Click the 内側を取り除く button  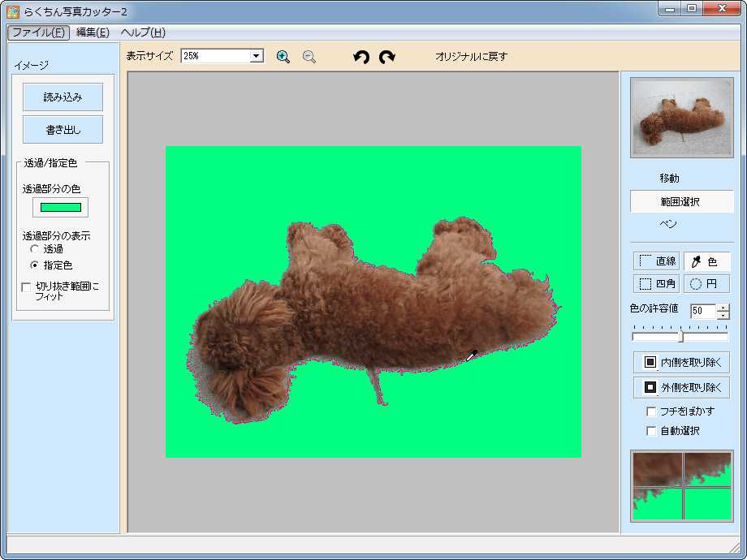pos(681,362)
